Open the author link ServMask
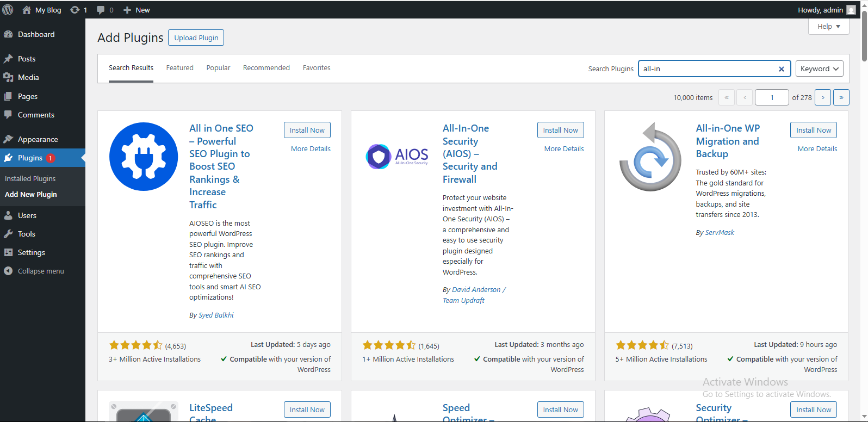The image size is (868, 422). pos(720,233)
